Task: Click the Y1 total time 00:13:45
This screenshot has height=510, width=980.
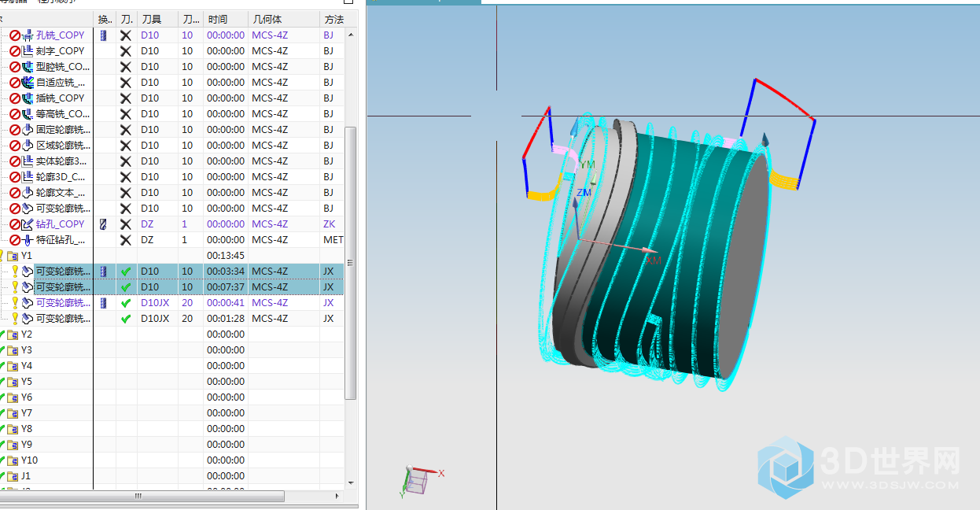Action: click(225, 255)
